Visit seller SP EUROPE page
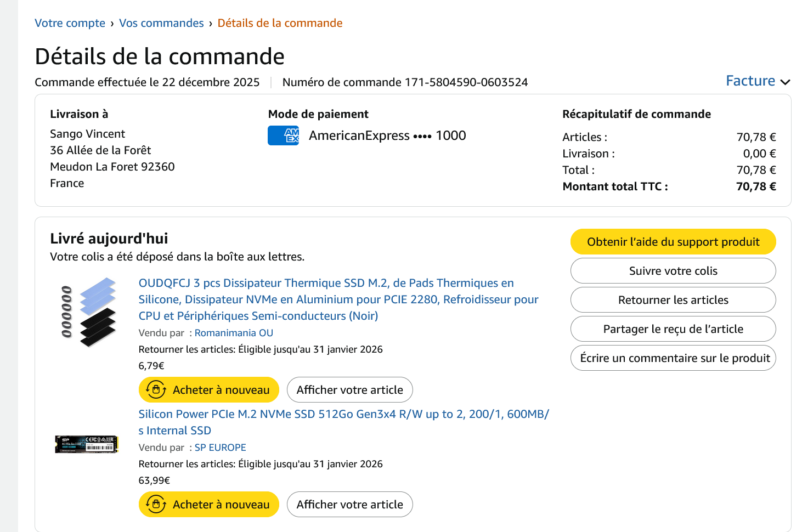Image resolution: width=802 pixels, height=532 pixels. tap(220, 448)
